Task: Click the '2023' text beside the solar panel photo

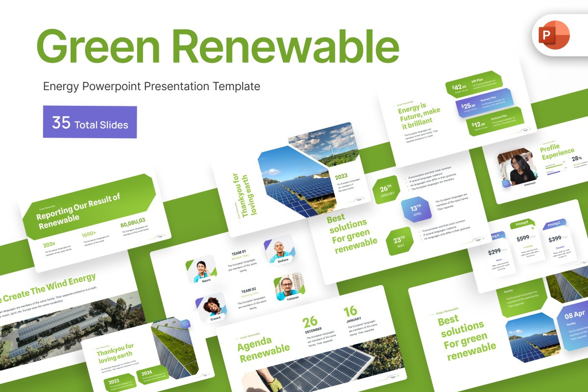Action: pos(341,176)
